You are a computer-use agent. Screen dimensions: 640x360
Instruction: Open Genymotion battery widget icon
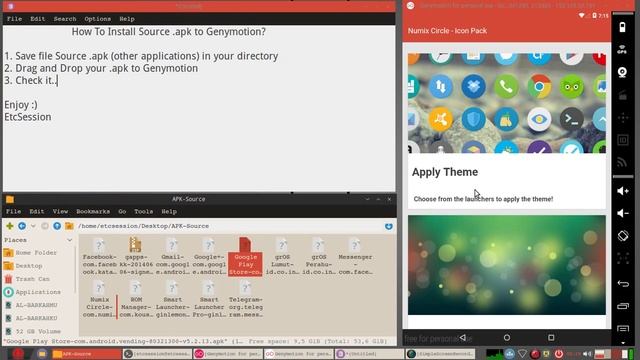[622, 27]
